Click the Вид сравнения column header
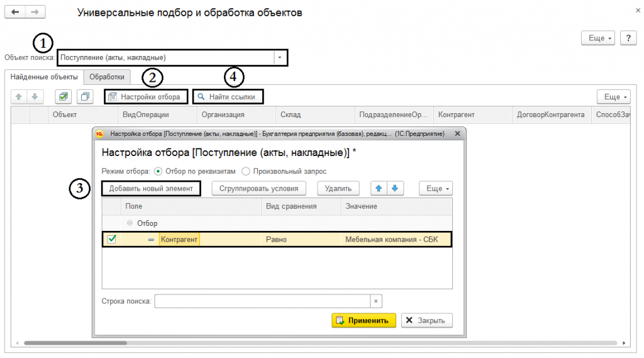This screenshot has width=644, height=358. pos(301,206)
